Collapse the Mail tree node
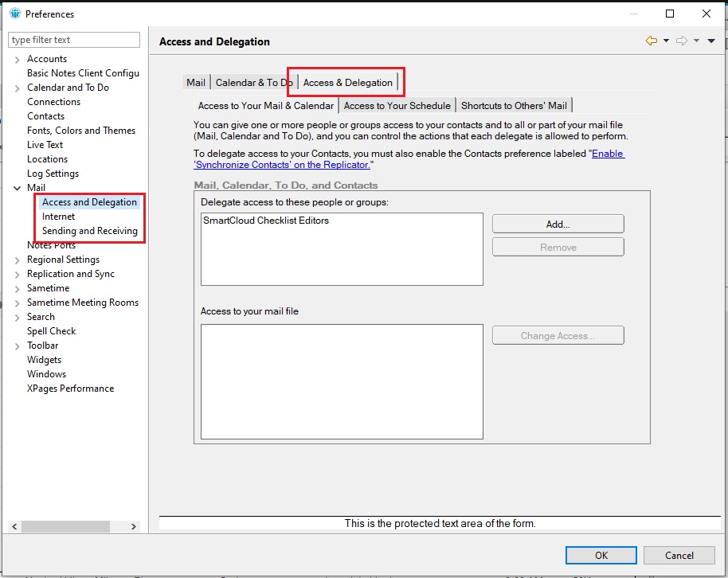 point(18,188)
